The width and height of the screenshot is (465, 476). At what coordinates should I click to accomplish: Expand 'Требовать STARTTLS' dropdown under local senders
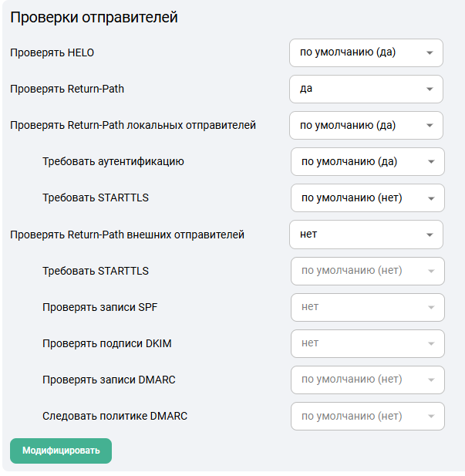point(368,197)
